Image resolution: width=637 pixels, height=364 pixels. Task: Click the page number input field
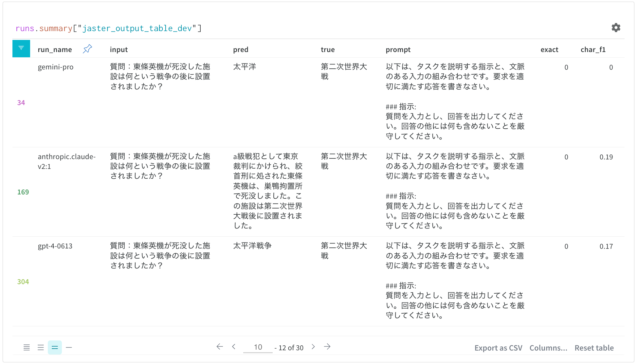coord(258,347)
